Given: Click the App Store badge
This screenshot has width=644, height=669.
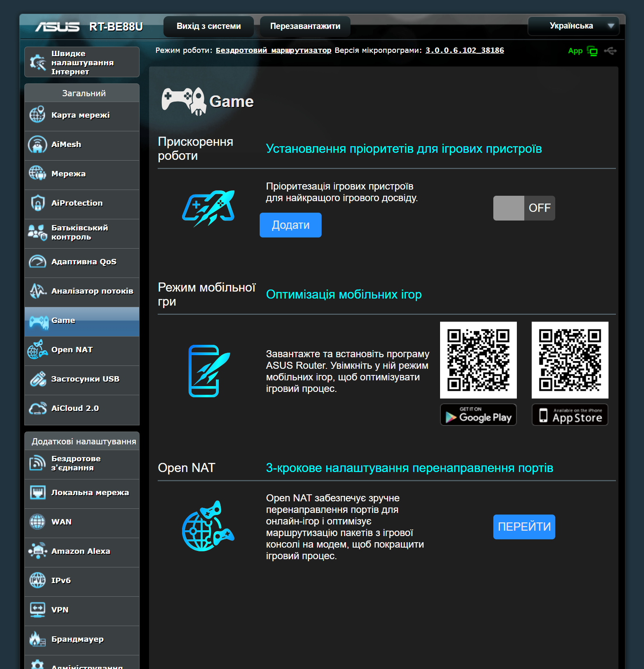Looking at the screenshot, I should [570, 415].
